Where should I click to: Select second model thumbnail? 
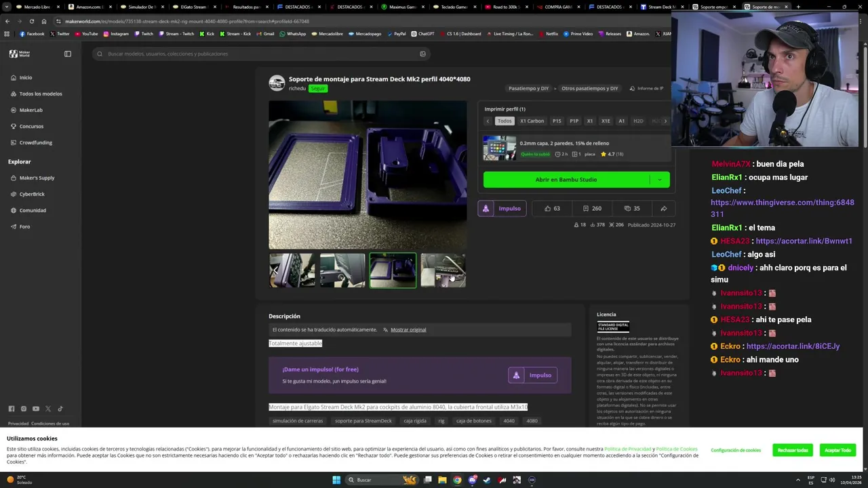tap(342, 270)
